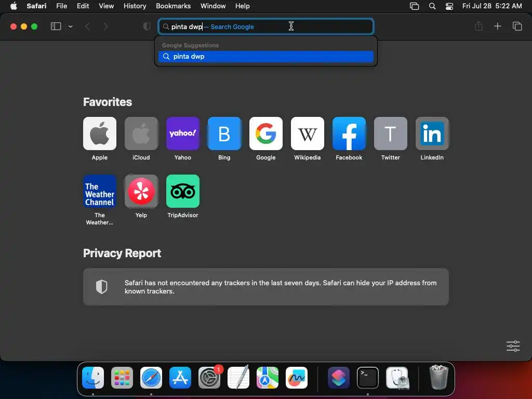Open Maps from the Dock
Screen dimensions: 532x399
click(268, 378)
